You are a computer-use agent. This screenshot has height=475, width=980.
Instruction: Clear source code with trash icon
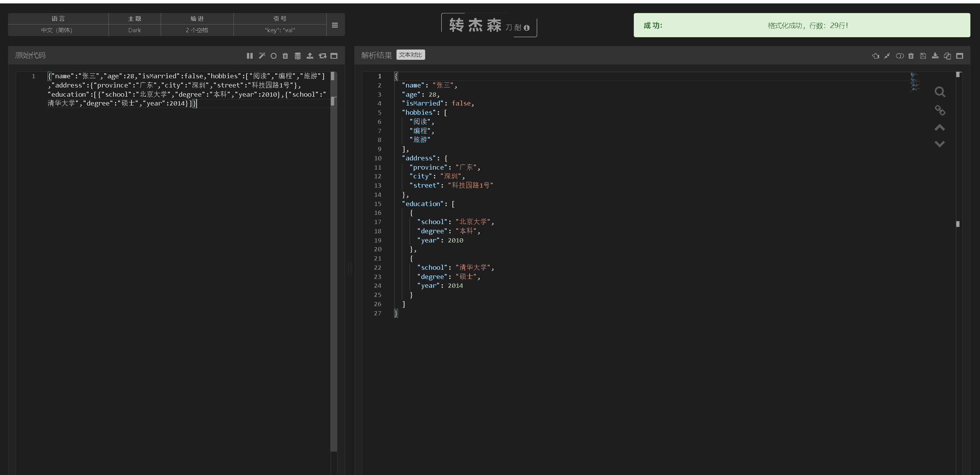click(285, 56)
